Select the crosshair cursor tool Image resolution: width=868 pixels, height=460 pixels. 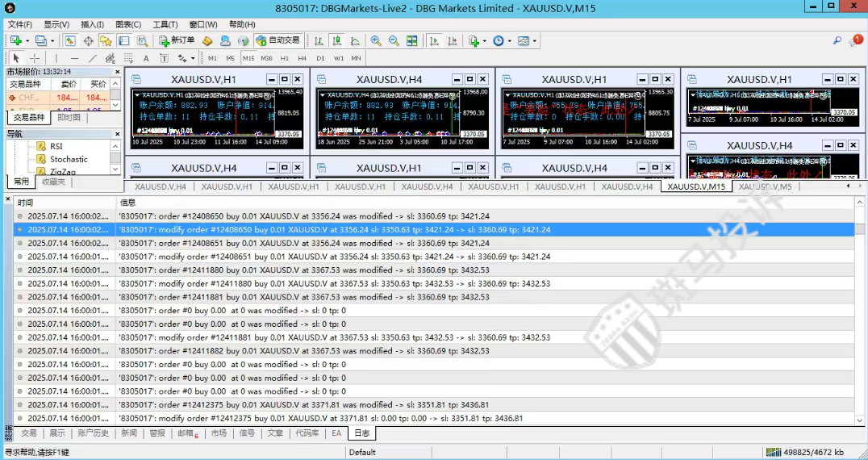(x=35, y=58)
